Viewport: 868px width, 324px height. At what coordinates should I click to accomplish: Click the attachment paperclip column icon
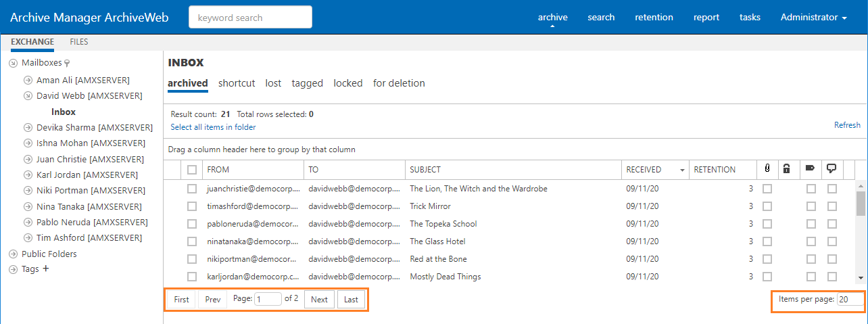coord(767,169)
